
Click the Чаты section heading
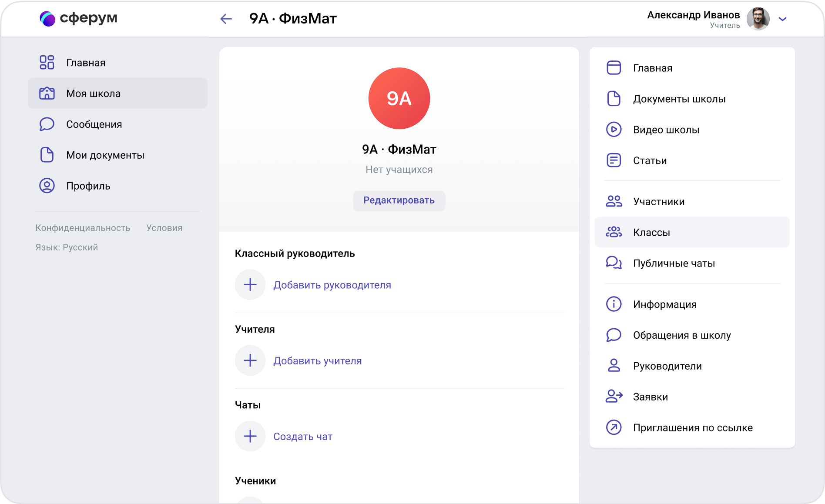click(x=248, y=405)
